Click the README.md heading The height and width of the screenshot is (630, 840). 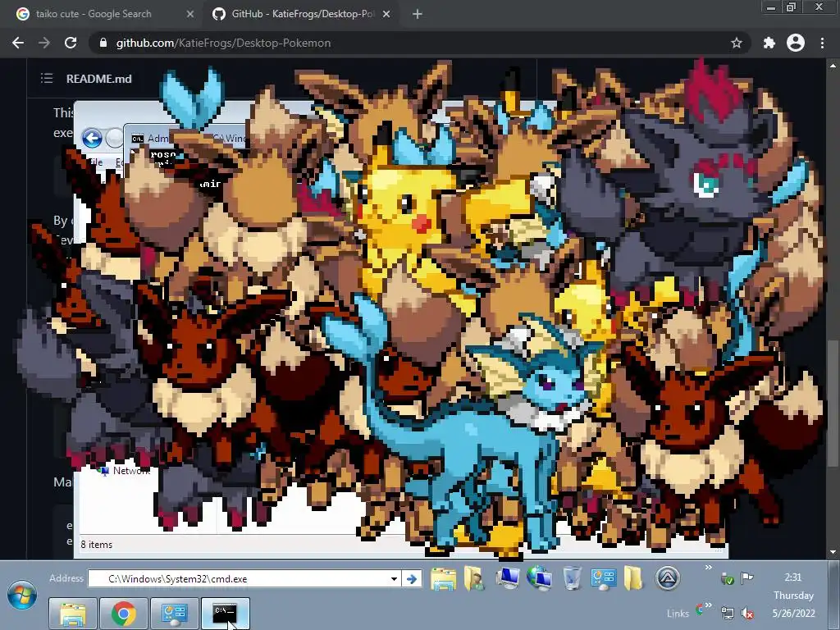click(98, 79)
